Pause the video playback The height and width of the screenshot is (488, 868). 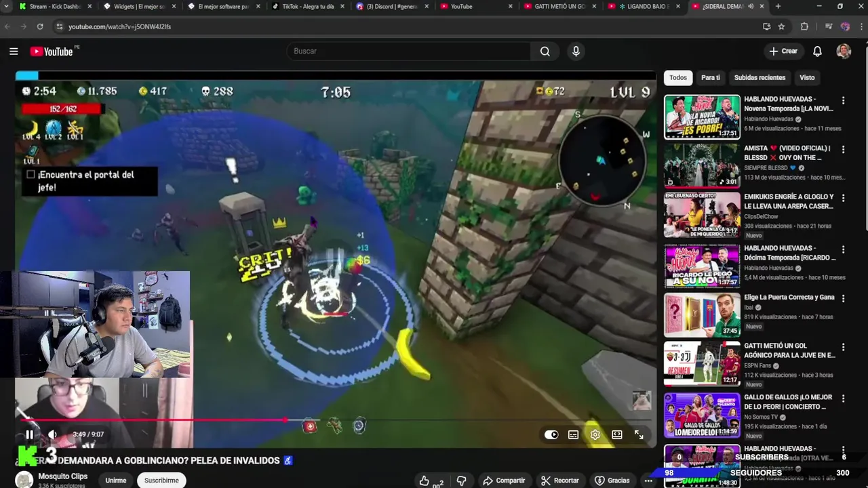(29, 434)
